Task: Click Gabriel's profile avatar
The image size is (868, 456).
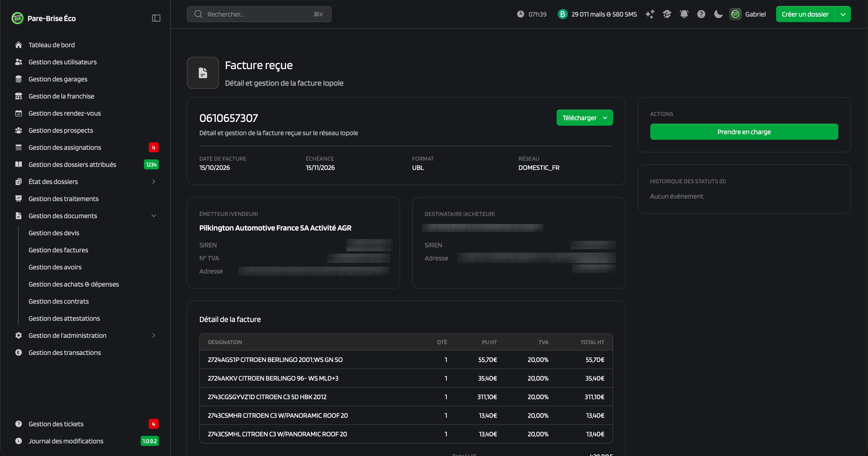Action: [735, 14]
